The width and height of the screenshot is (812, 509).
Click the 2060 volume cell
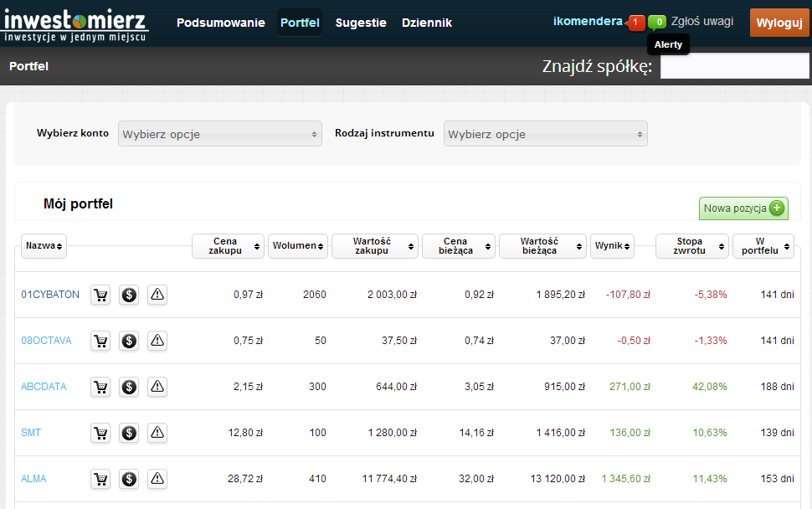tap(315, 295)
